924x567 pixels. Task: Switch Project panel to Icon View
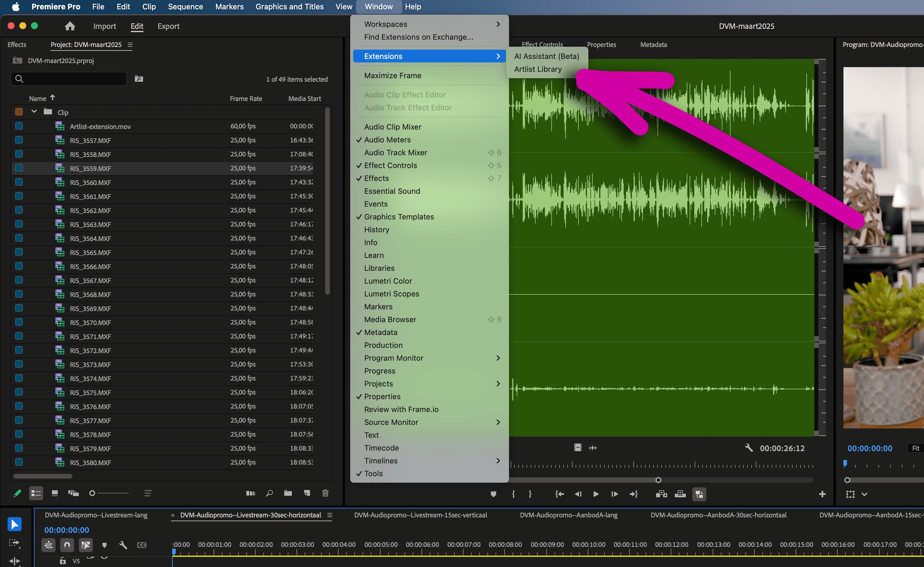pyautogui.click(x=55, y=493)
